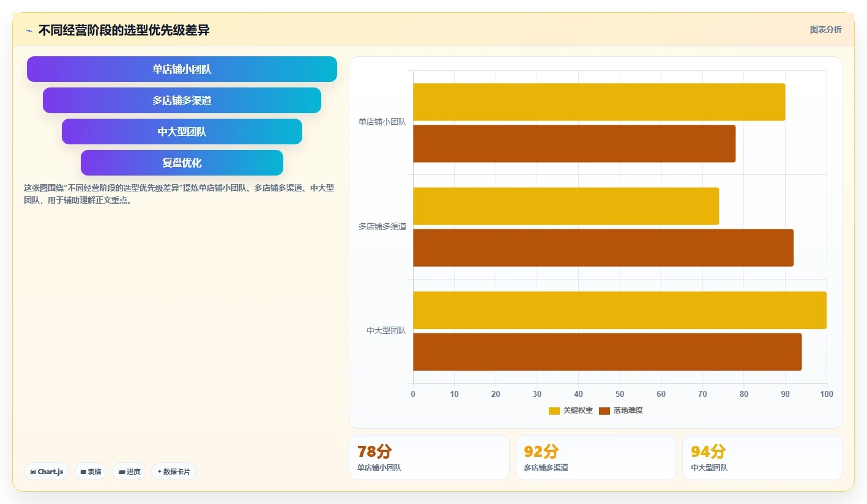The image size is (867, 504).
Task: Click 关键权重 bar for 单店铺小团队
Action: [599, 102]
